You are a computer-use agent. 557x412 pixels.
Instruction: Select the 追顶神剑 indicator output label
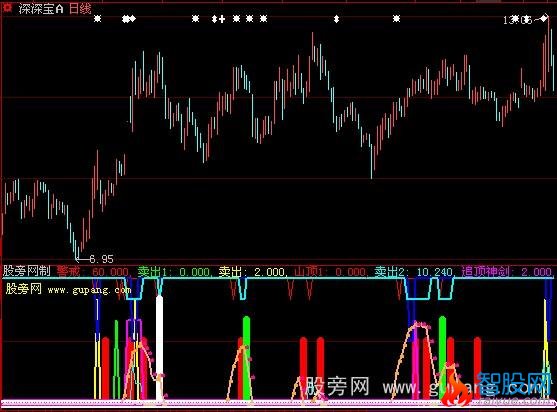tap(507, 272)
